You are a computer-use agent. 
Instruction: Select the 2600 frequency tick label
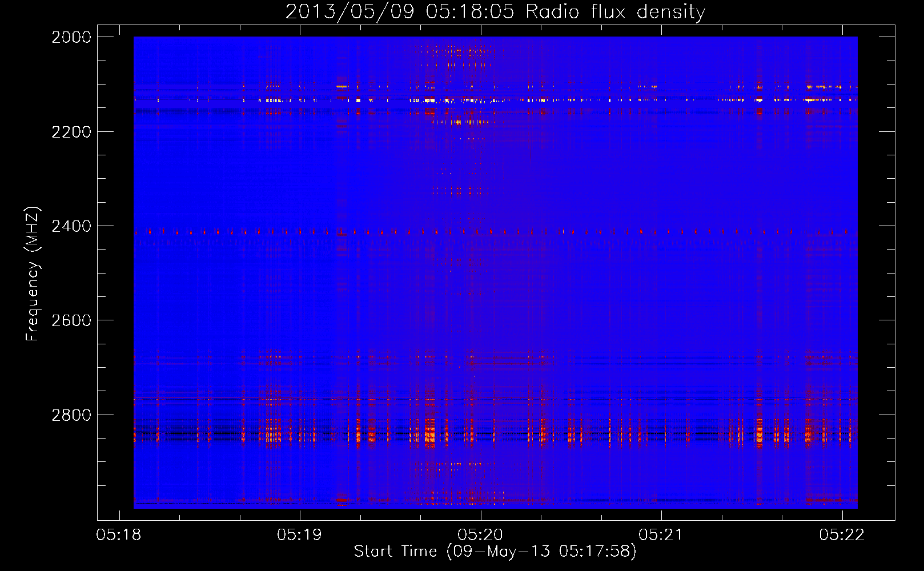click(71, 320)
